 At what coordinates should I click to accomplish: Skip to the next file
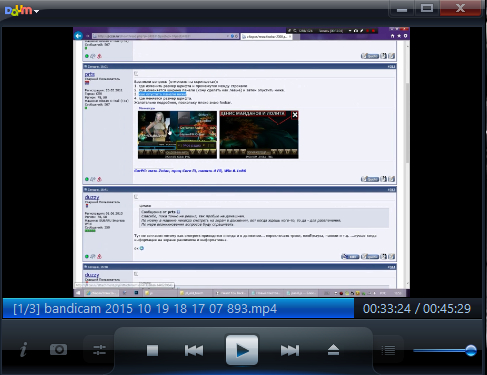[290, 350]
